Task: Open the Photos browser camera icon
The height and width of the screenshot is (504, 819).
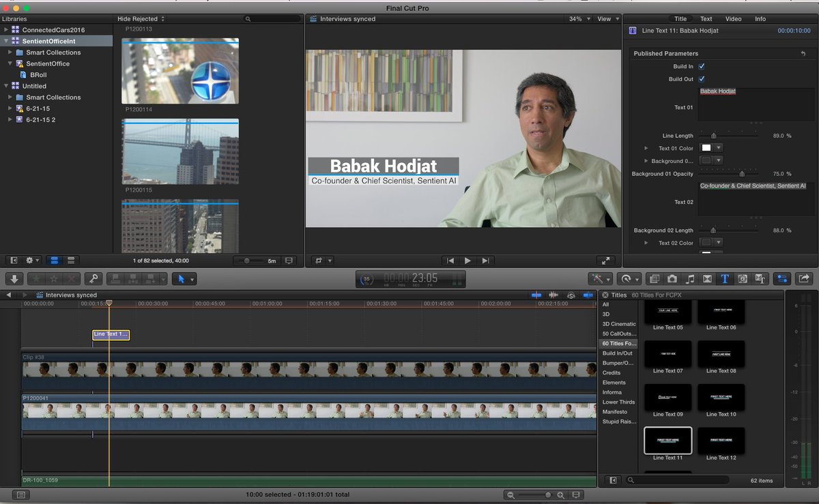Action: pyautogui.click(x=672, y=279)
